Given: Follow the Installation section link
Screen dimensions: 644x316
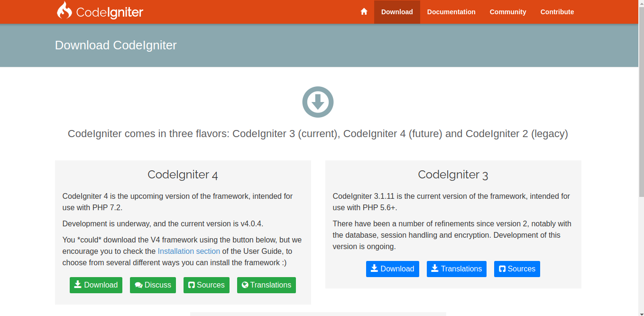Looking at the screenshot, I should 189,251.
